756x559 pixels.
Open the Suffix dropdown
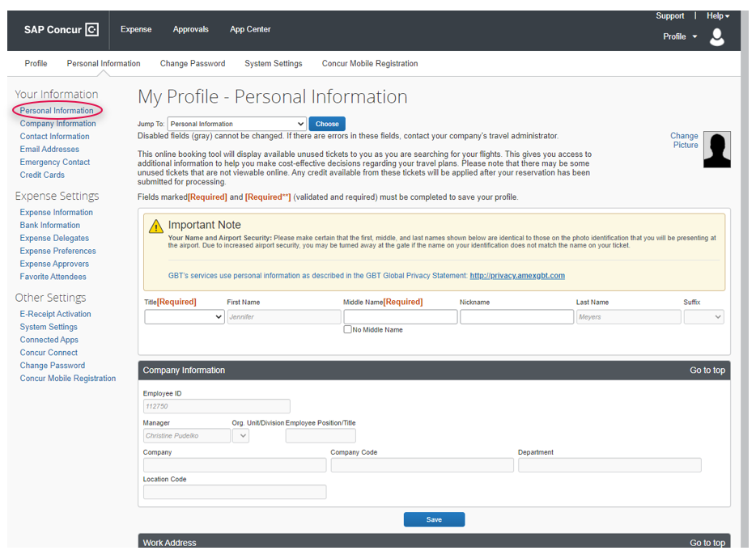click(x=703, y=316)
